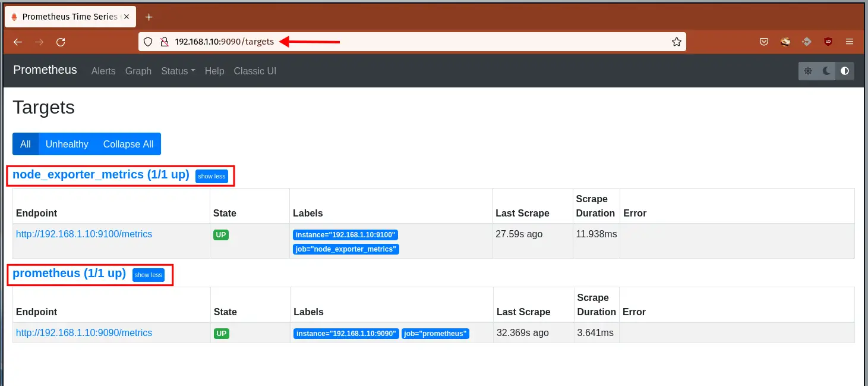This screenshot has height=386, width=868.
Task: Click the UP badge in 9090 endpoint row
Action: [222, 334]
